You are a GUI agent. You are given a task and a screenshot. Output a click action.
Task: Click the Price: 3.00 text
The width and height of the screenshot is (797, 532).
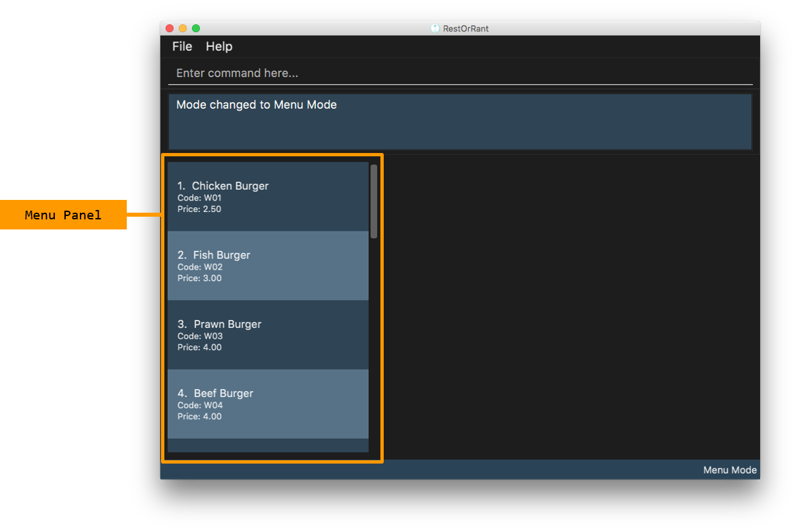point(199,278)
